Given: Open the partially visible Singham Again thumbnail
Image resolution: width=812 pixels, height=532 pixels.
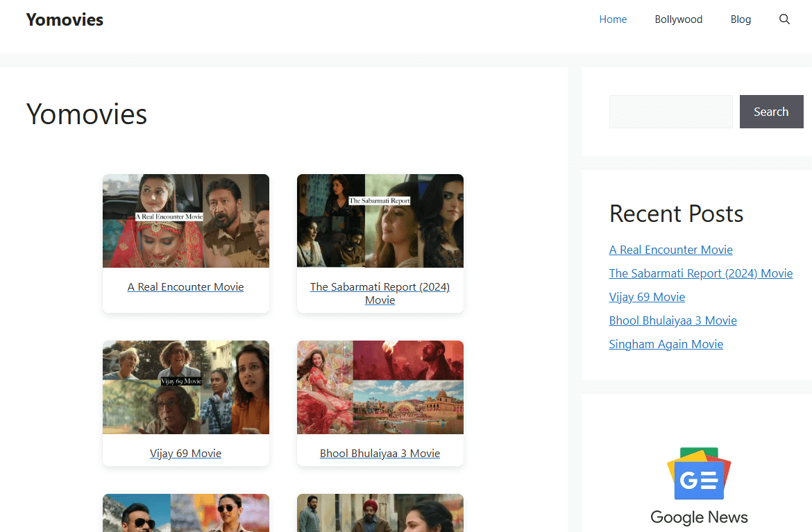Looking at the screenshot, I should [186, 513].
